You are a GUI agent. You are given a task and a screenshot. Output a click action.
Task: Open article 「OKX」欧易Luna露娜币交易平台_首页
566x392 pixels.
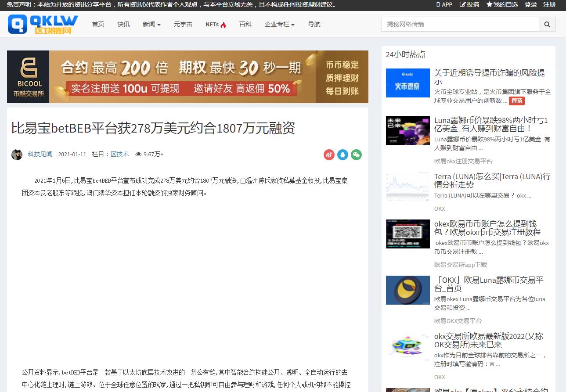[489, 284]
